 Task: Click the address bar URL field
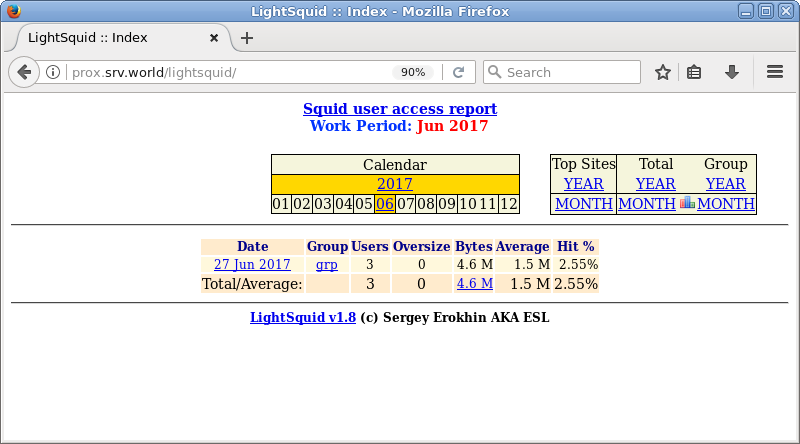click(x=230, y=72)
